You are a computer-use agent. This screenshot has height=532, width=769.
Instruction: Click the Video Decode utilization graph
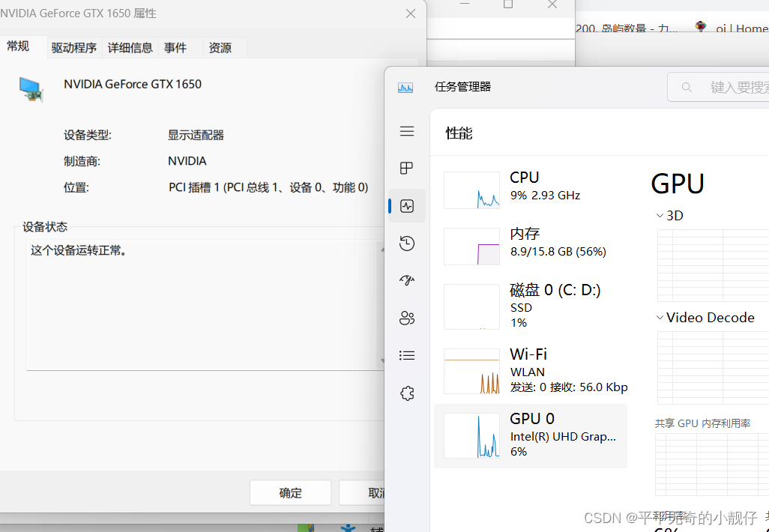713,368
